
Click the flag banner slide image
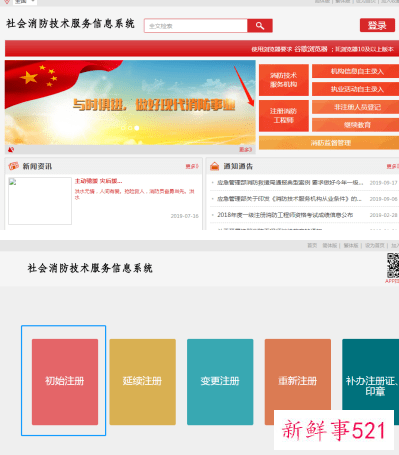pos(130,102)
